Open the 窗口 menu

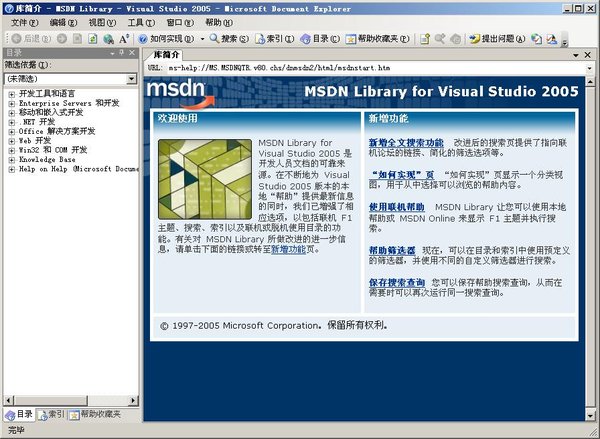point(180,23)
